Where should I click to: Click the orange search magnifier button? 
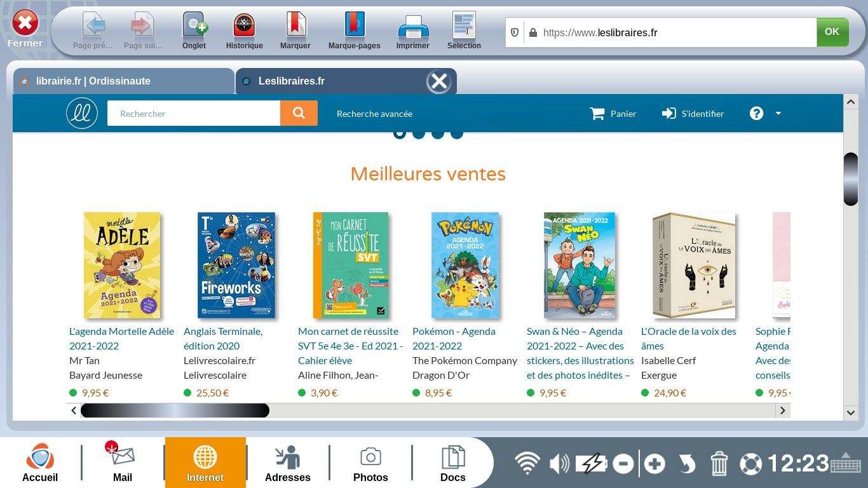point(299,113)
